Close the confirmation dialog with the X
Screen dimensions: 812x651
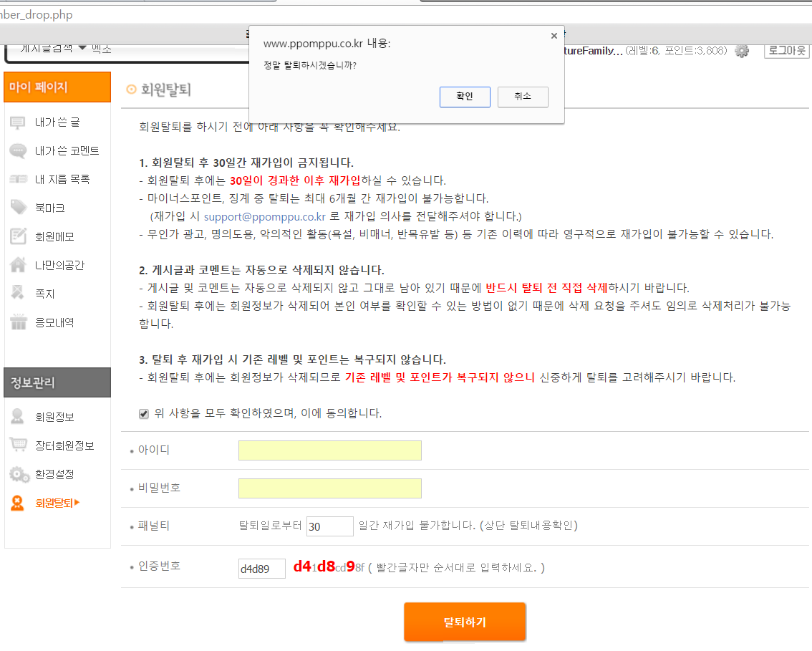click(554, 35)
